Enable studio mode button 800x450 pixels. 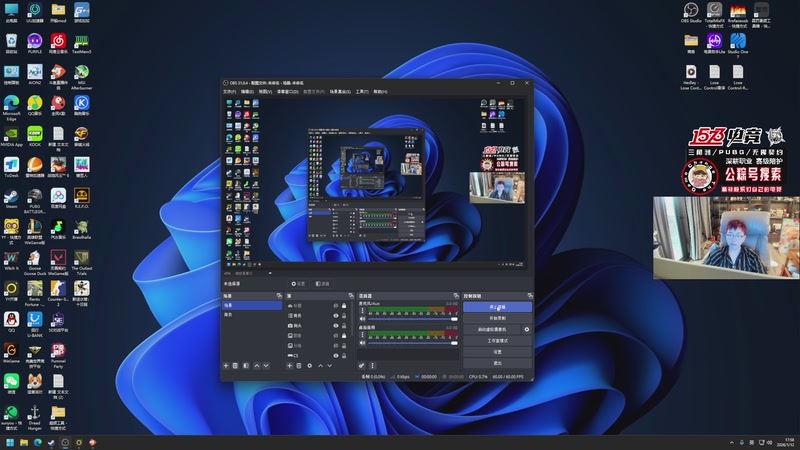click(497, 341)
